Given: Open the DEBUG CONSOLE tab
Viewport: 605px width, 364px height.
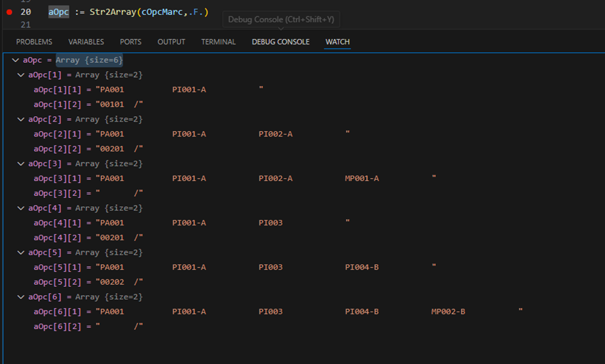Looking at the screenshot, I should coord(281,42).
